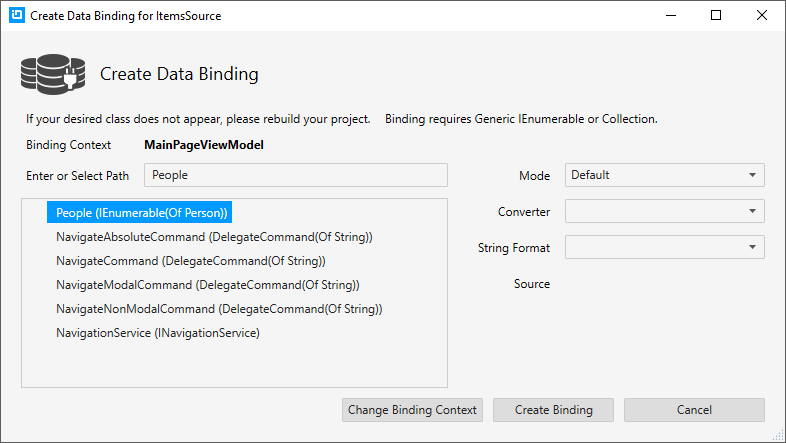Choose NavigateCommand property
Image resolution: width=786 pixels, height=443 pixels.
[190, 261]
